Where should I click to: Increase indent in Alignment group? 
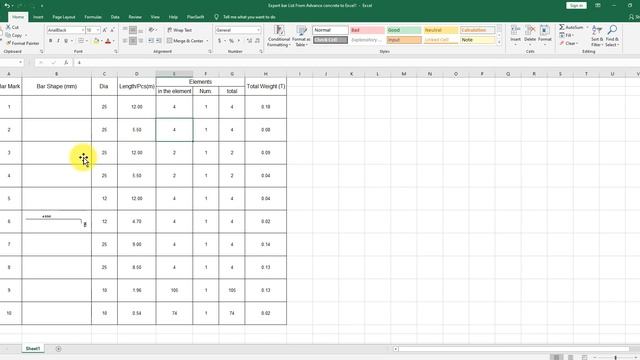[x=159, y=41]
